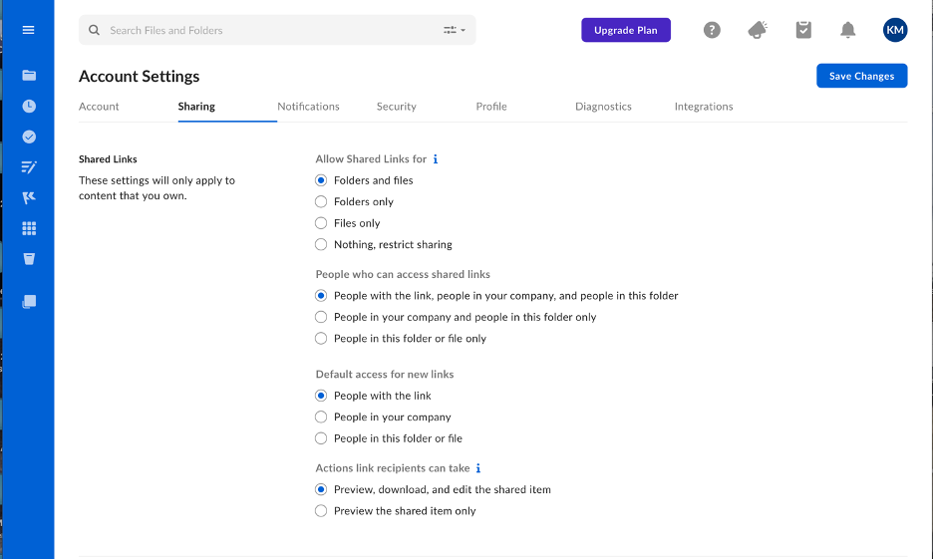Open All Files folder icon in sidebar
This screenshot has width=933, height=560.
tap(29, 75)
